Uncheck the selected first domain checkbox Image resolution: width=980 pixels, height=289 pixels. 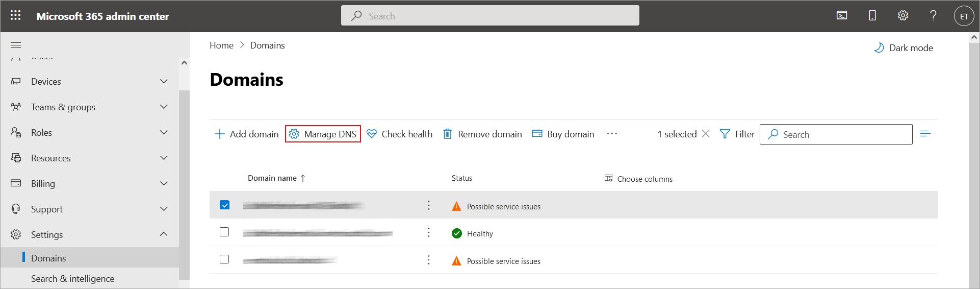224,205
